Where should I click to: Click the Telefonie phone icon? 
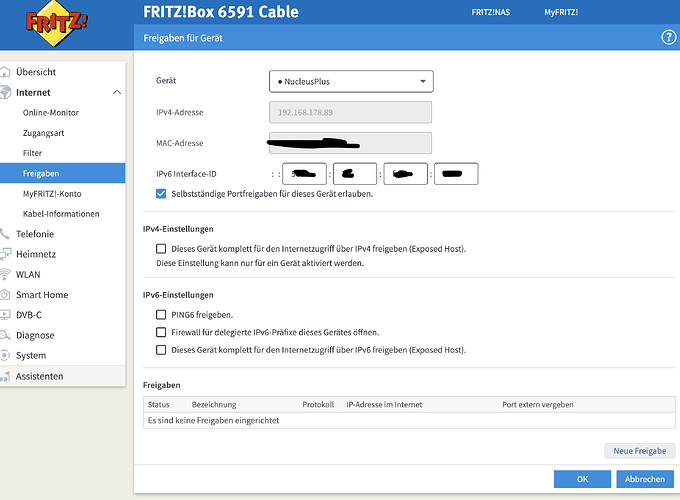[5, 234]
